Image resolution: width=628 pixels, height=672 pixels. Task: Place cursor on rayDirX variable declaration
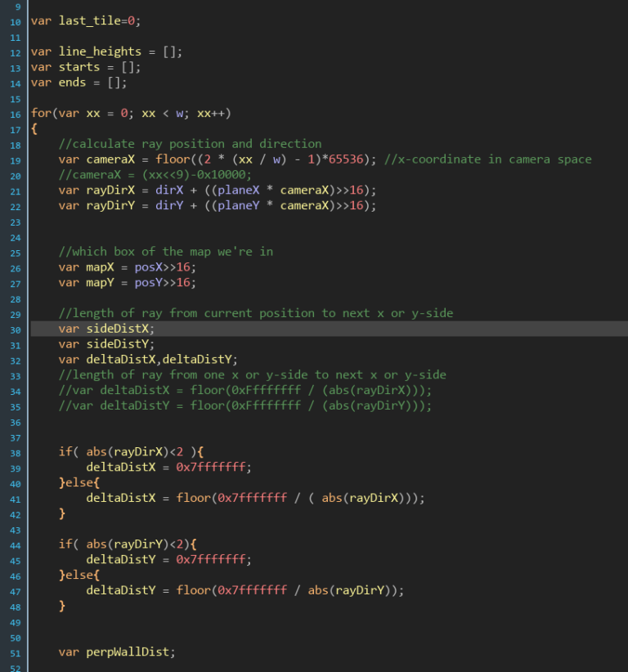[x=103, y=190]
